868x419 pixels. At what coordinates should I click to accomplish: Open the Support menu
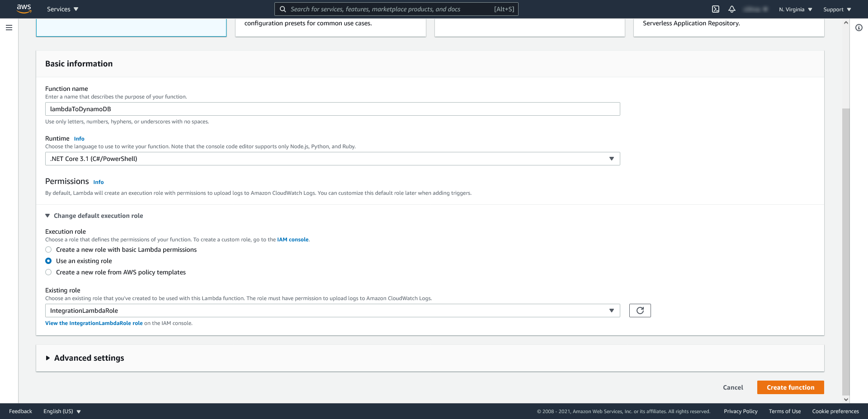837,9
